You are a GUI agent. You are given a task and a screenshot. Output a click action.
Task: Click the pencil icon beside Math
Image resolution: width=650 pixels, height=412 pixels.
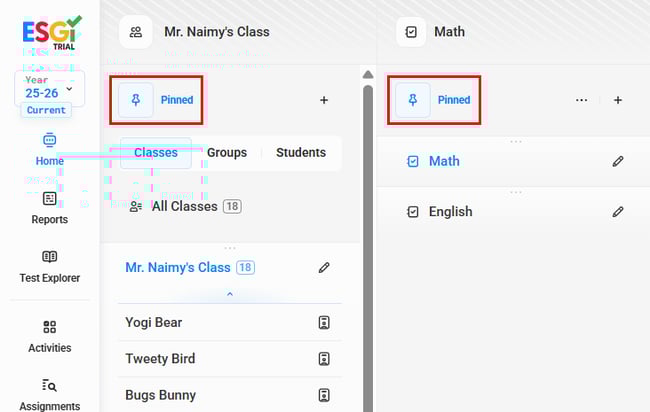tap(618, 161)
